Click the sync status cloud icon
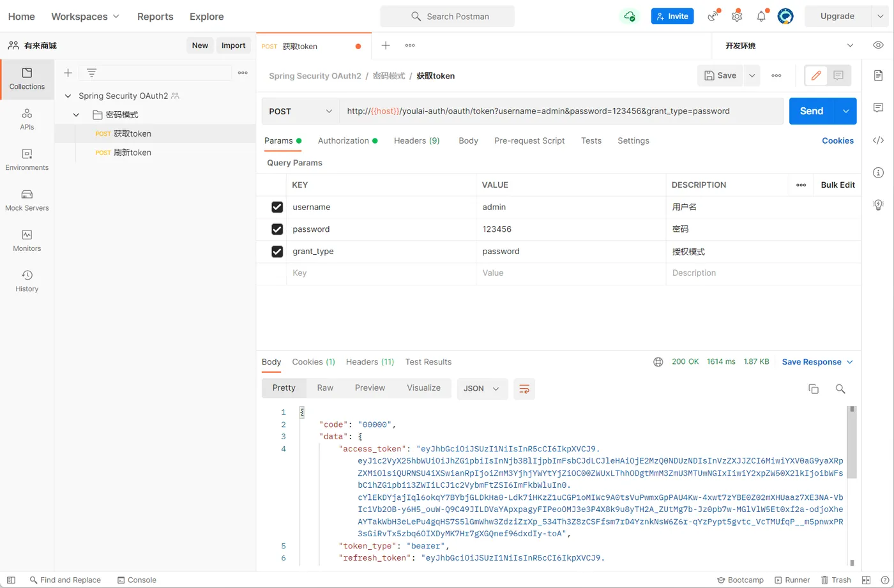Viewport: 894px width, 588px height. pos(630,16)
